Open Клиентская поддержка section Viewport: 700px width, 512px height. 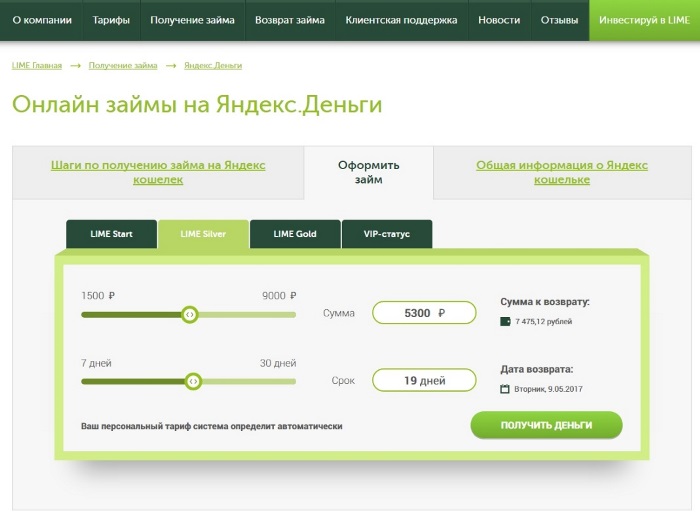pyautogui.click(x=401, y=20)
